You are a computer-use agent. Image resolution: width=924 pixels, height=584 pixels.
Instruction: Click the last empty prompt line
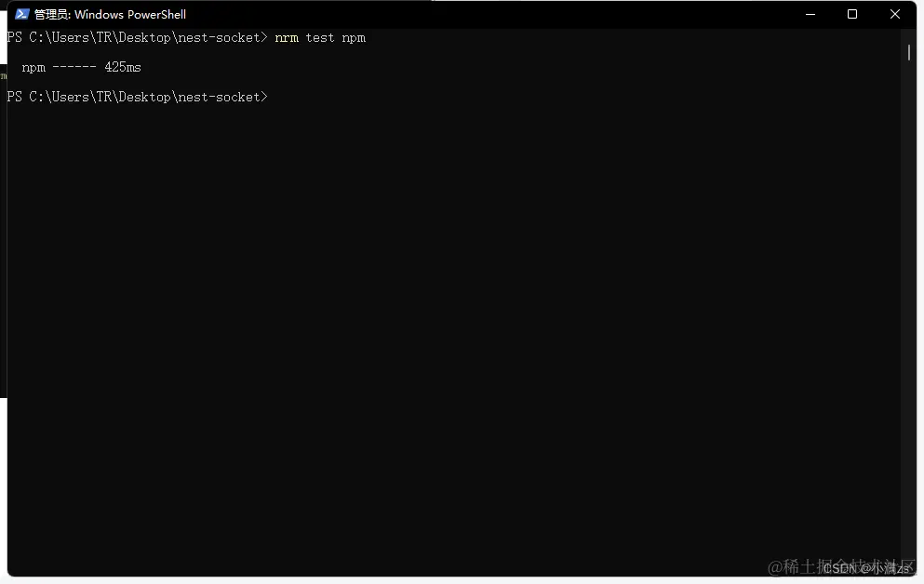137,97
